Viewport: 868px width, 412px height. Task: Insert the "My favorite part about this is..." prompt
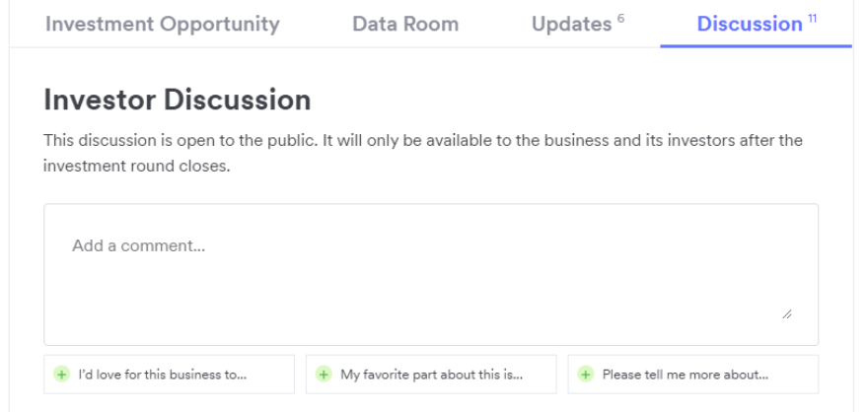(x=431, y=375)
